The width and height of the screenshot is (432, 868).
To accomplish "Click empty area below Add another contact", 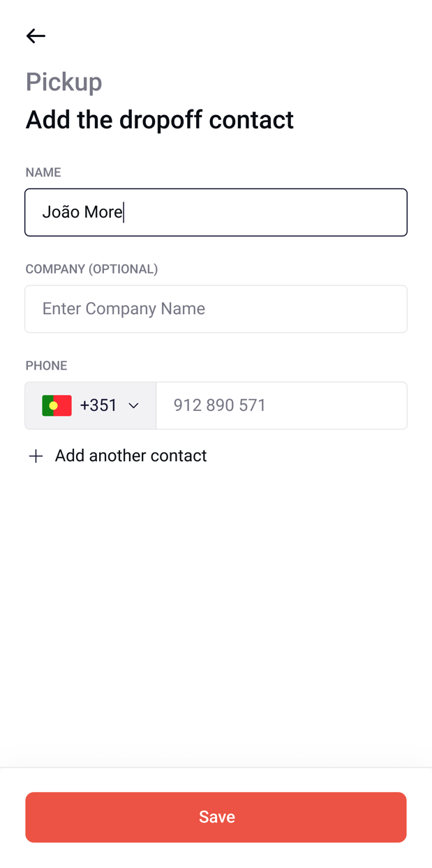I will pyautogui.click(x=216, y=614).
